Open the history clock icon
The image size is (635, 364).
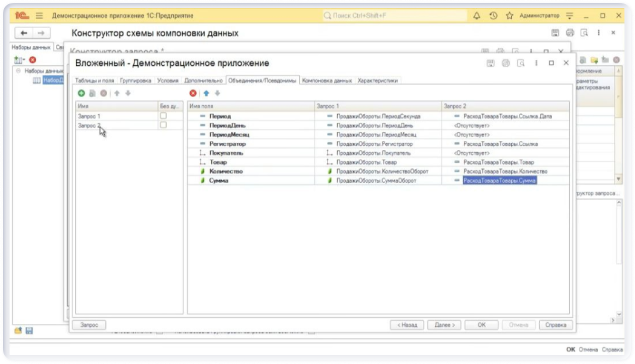tap(493, 16)
